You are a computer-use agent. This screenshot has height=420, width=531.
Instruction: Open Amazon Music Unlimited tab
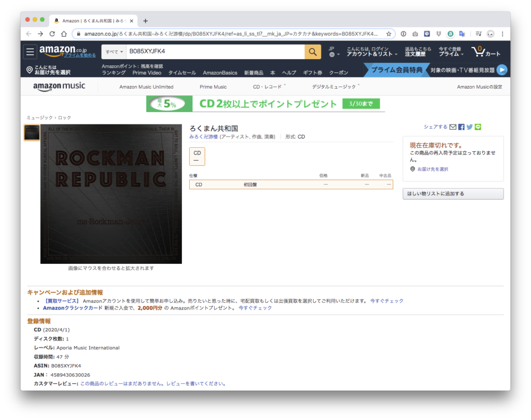146,87
